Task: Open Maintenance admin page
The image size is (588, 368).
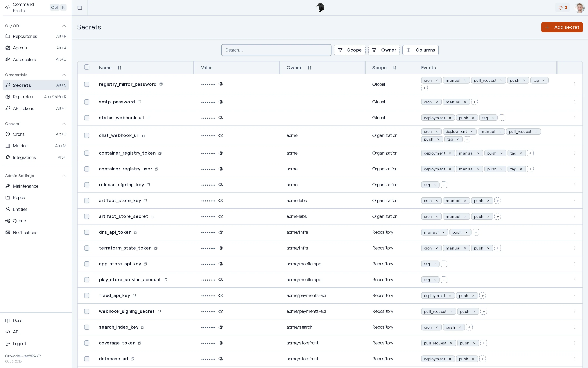Action: [36, 186]
